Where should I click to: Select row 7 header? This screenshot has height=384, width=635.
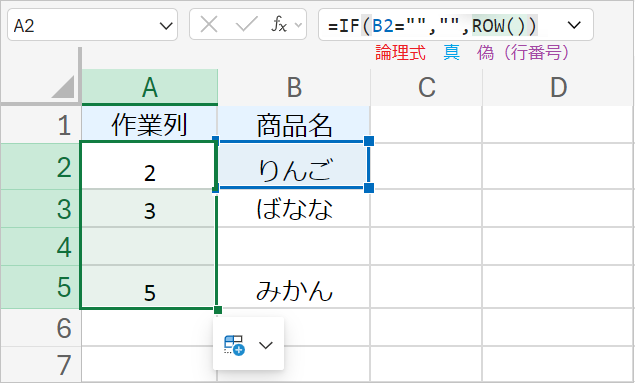pos(40,364)
